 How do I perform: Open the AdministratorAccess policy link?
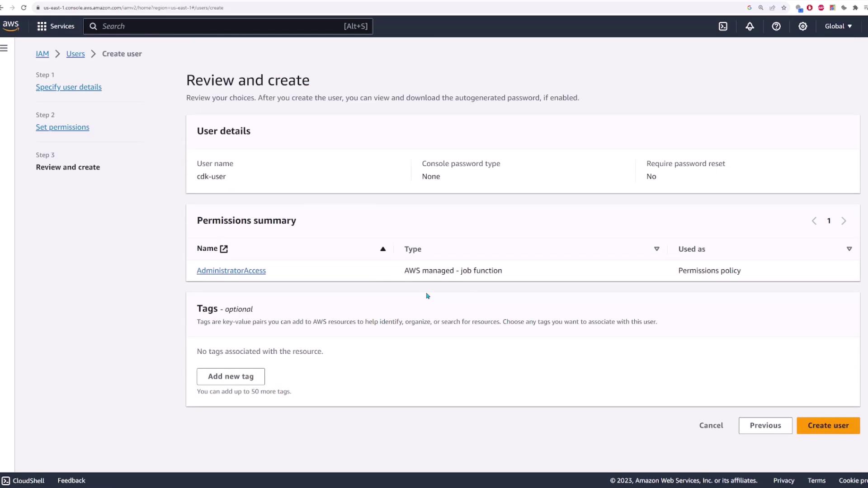(231, 271)
